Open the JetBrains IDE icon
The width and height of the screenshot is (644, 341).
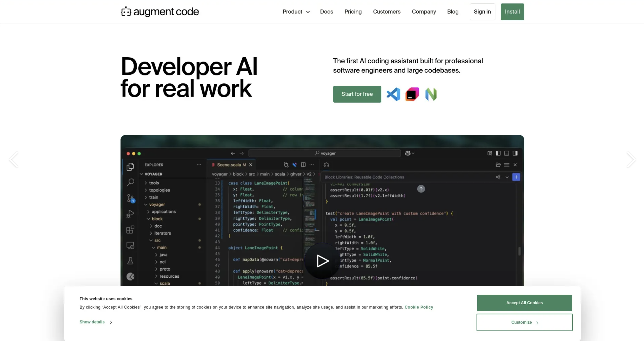[412, 94]
